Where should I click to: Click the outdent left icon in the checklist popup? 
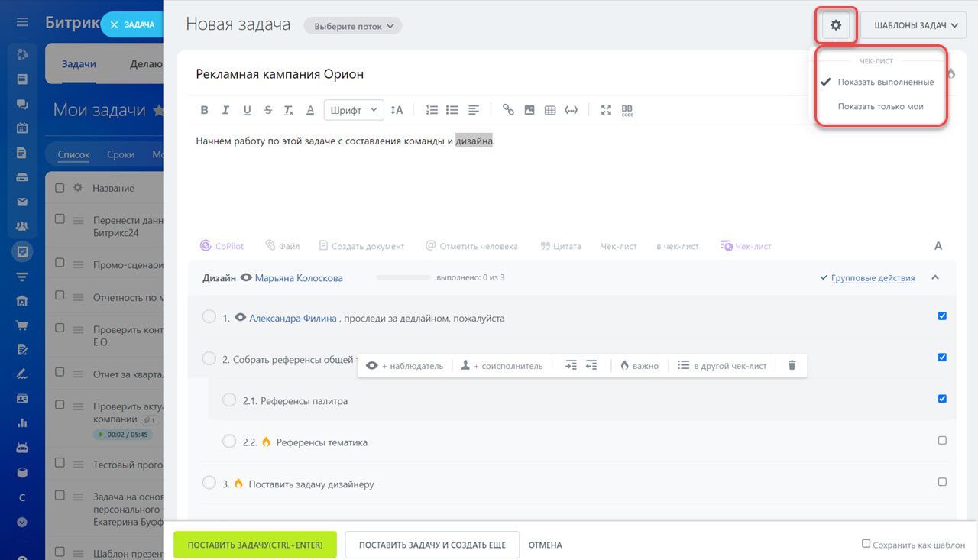point(591,366)
